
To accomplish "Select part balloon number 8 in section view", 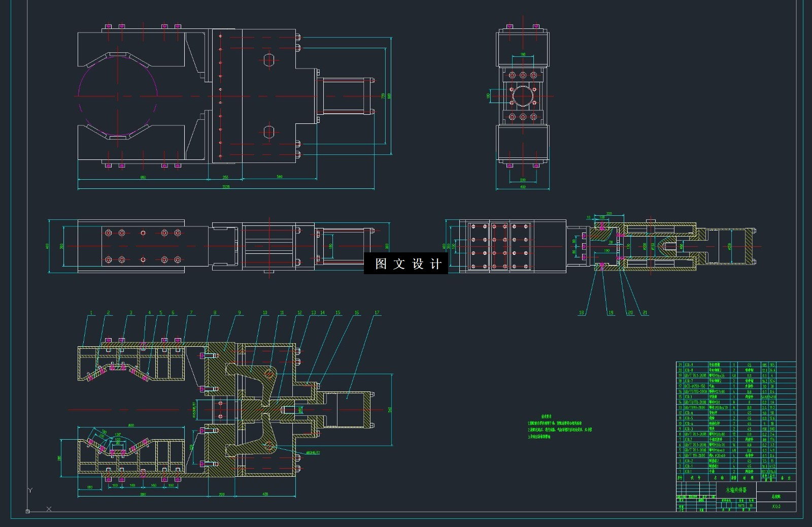I will [x=215, y=313].
